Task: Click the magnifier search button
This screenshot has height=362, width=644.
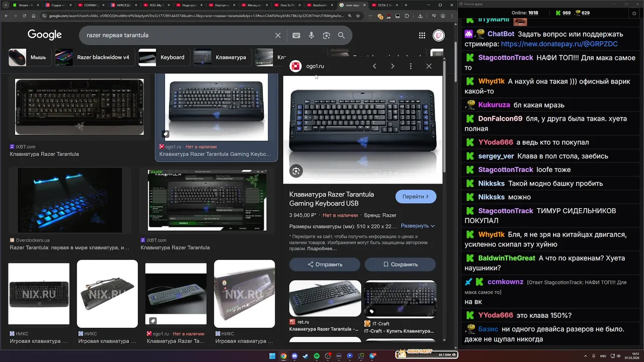Action: click(x=342, y=35)
